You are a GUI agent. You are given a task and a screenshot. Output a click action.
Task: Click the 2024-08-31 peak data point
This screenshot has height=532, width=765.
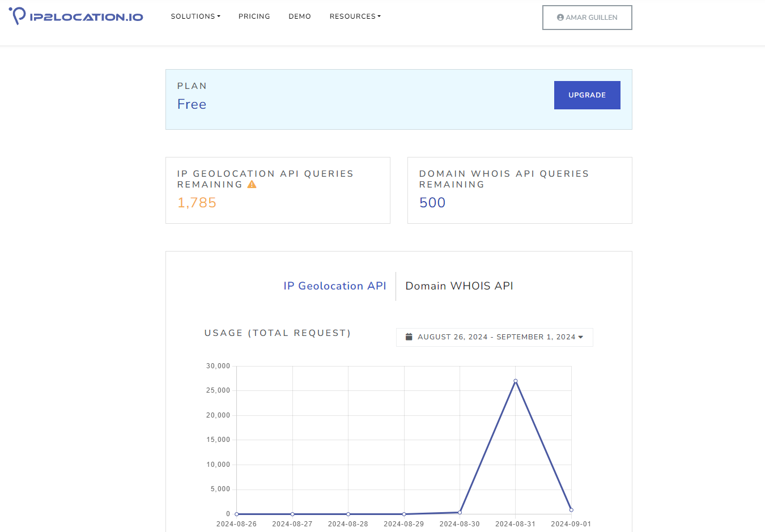click(515, 381)
